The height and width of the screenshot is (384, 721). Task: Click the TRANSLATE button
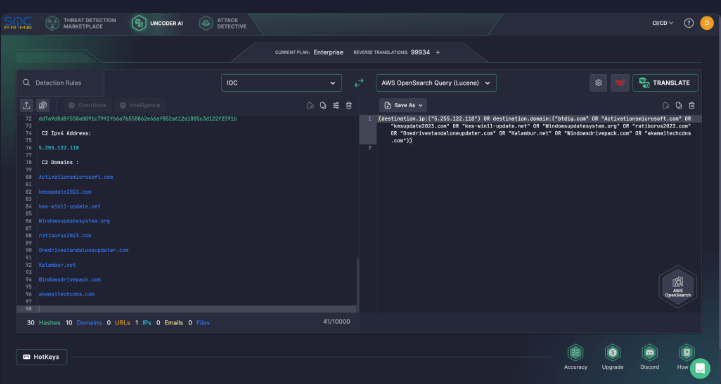[665, 83]
